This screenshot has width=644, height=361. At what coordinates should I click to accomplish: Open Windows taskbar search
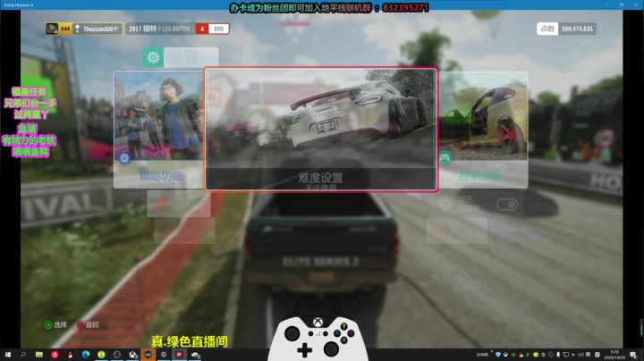23,355
